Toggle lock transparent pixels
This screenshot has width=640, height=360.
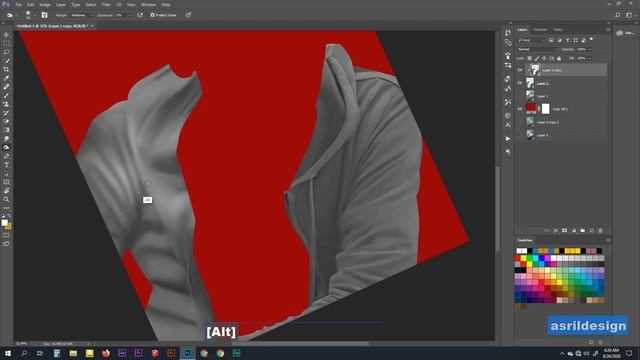(529, 58)
